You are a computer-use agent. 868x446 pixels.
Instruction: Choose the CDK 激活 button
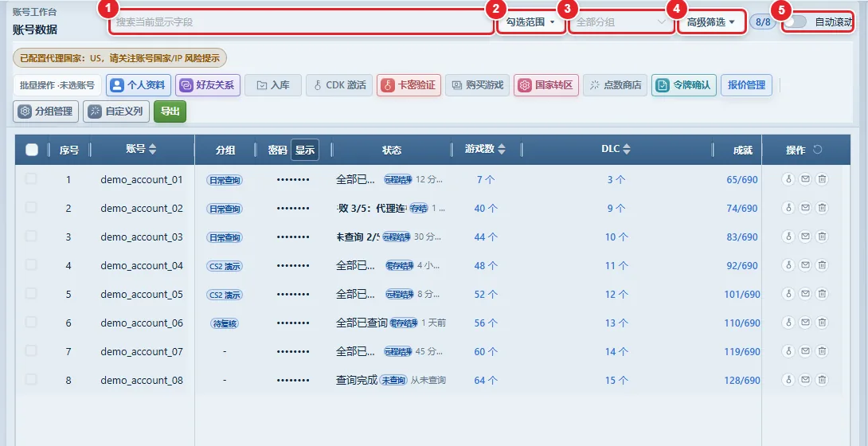(339, 85)
